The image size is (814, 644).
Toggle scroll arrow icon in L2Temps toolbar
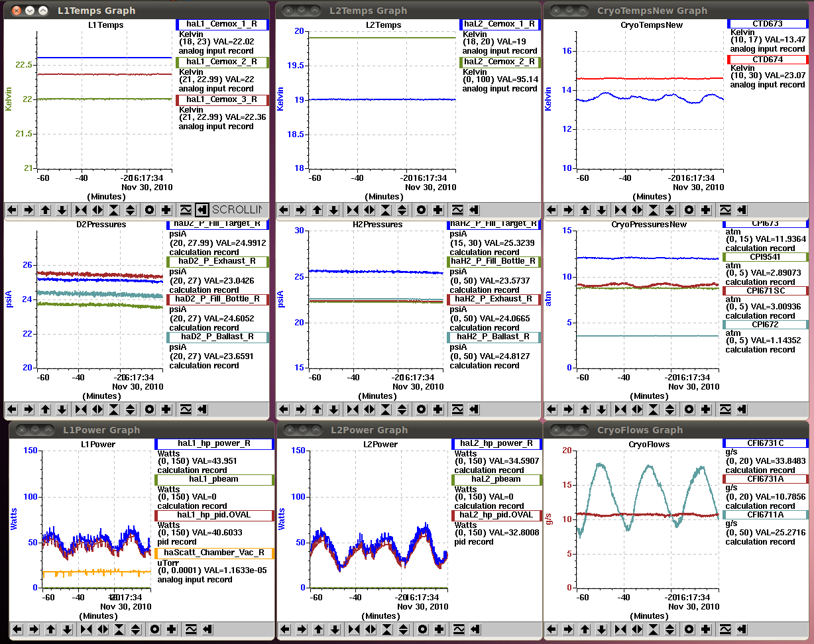[474, 210]
